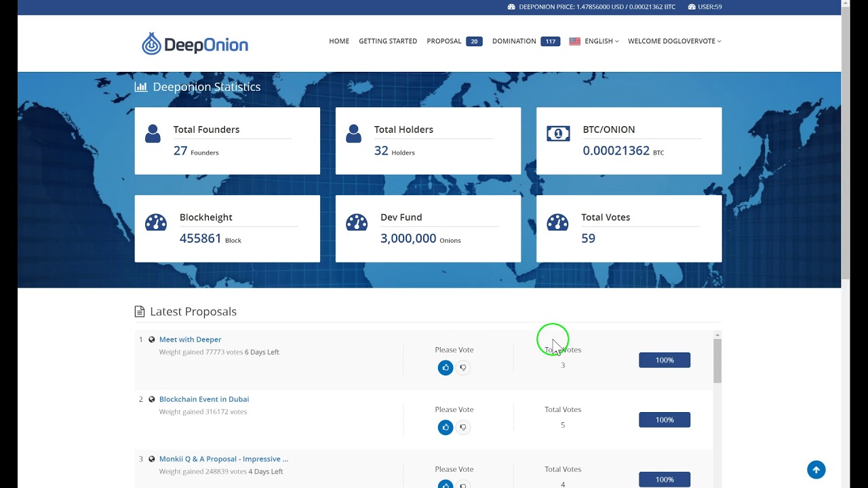Click the Proposal count badge 20
This screenshot has width=868, height=488.
(x=474, y=41)
